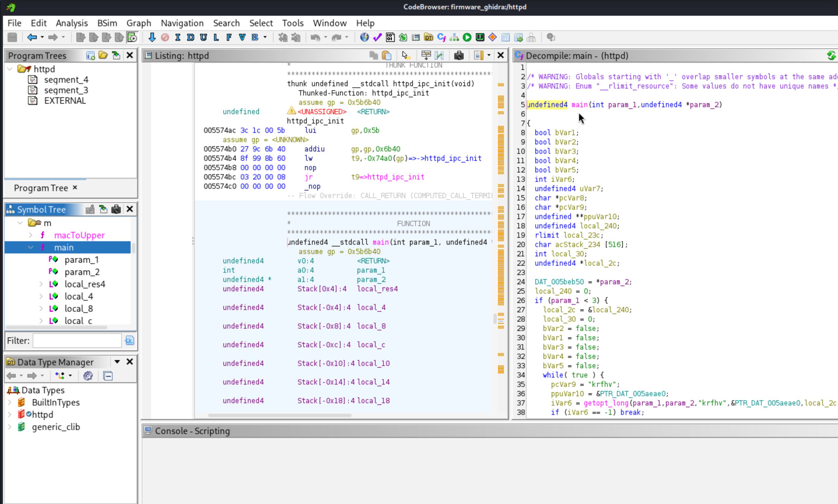This screenshot has height=504, width=838.
Task: Open the Data Type Manager toolbar icon
Action: click(x=429, y=37)
